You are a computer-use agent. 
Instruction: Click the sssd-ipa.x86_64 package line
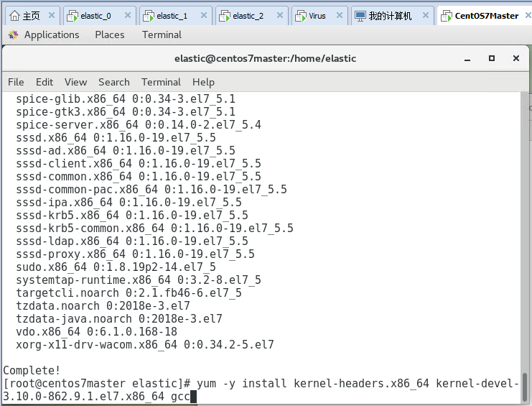(x=129, y=203)
